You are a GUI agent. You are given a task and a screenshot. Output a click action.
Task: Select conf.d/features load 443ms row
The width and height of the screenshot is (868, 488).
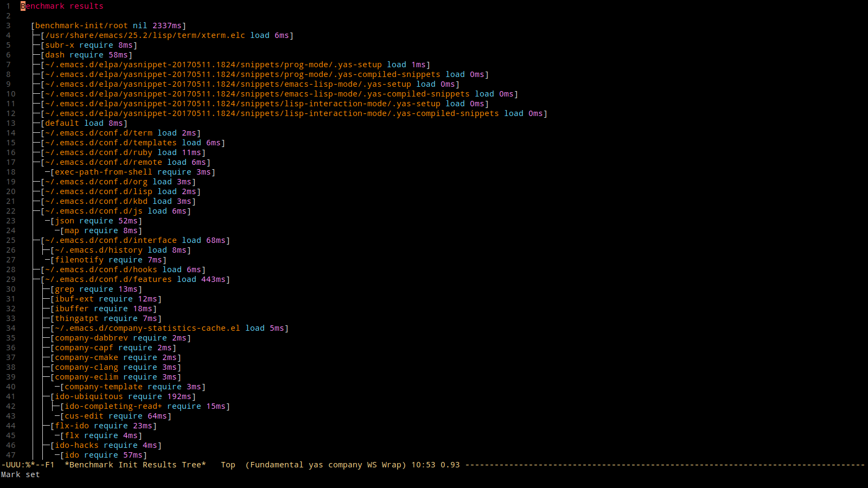(x=135, y=279)
